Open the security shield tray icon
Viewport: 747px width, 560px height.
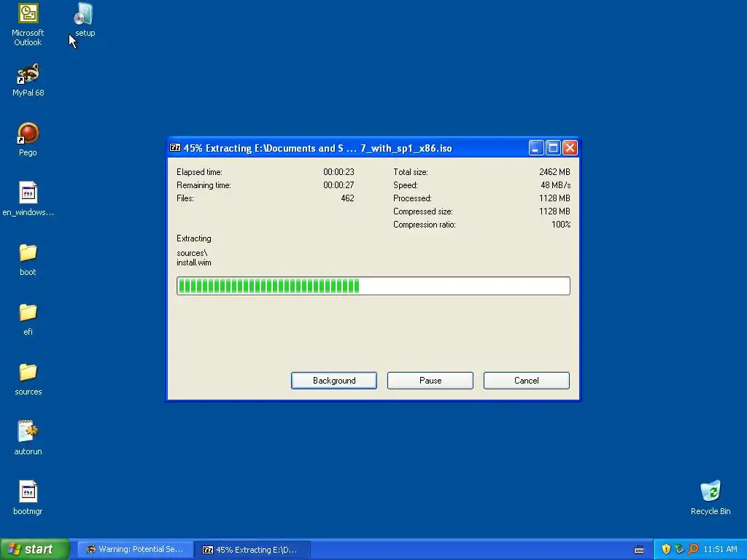pyautogui.click(x=666, y=549)
